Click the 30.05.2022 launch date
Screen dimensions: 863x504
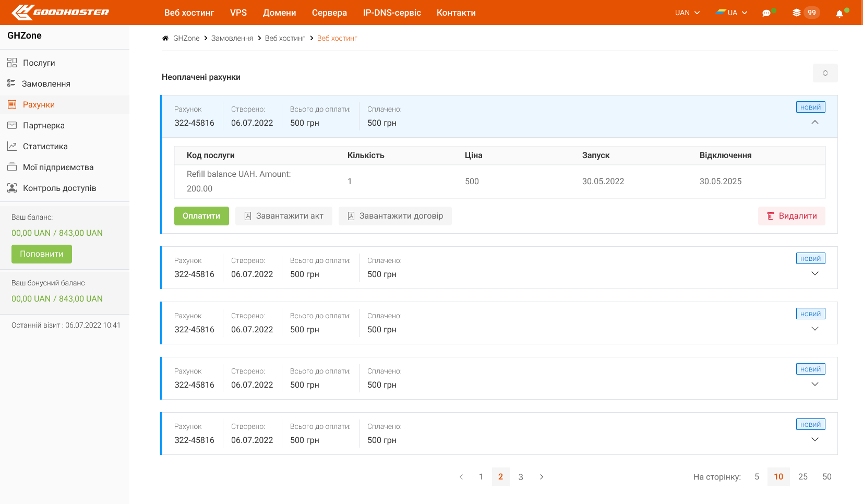(603, 182)
